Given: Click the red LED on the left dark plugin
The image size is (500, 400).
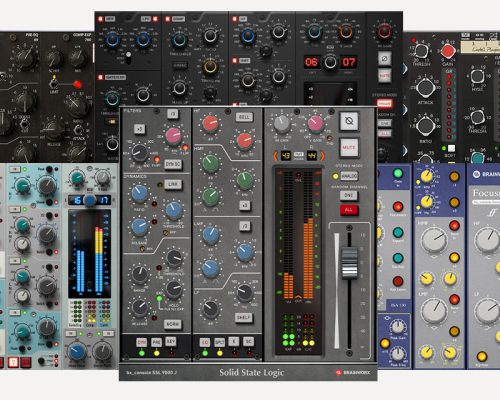Looking at the screenshot, I should (77, 84).
